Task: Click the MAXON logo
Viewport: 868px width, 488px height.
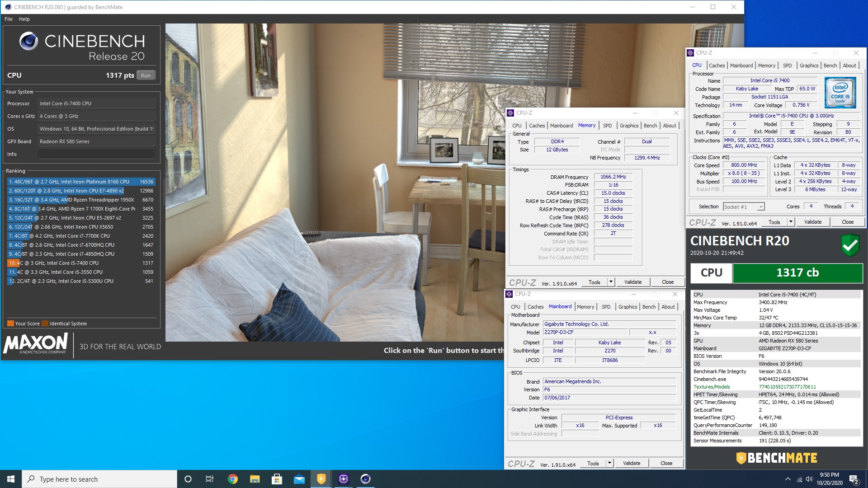Action: click(36, 344)
